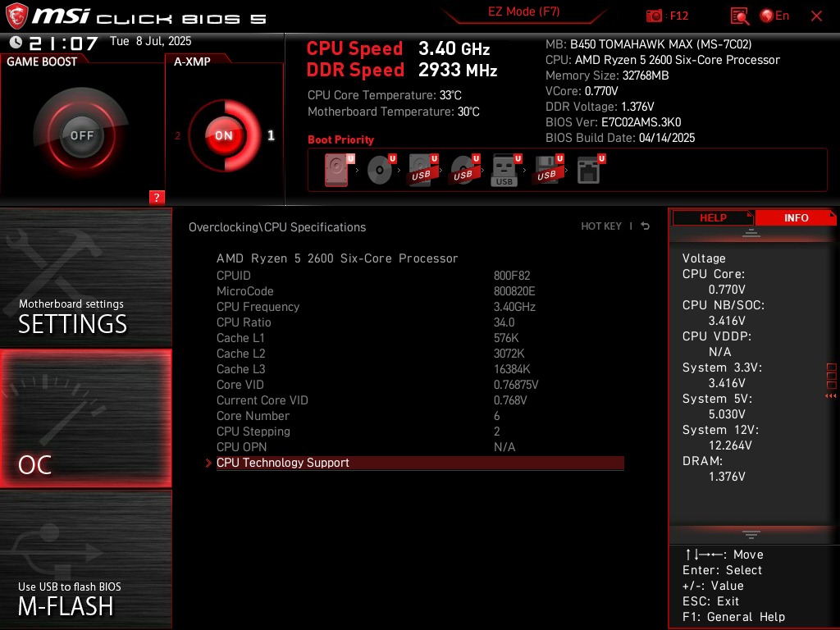The image size is (840, 630).
Task: Switch to the HELP tab
Action: coord(713,217)
